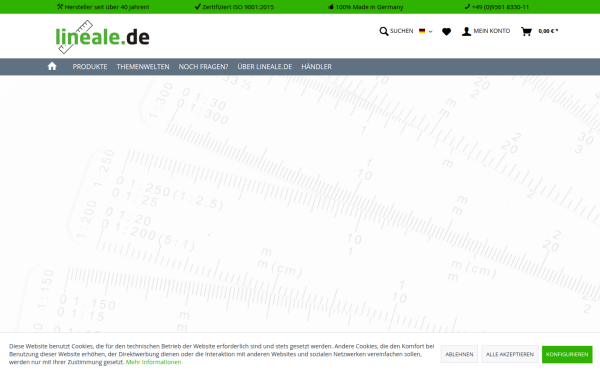
Task: Open Mein Konto account menu
Action: (486, 31)
